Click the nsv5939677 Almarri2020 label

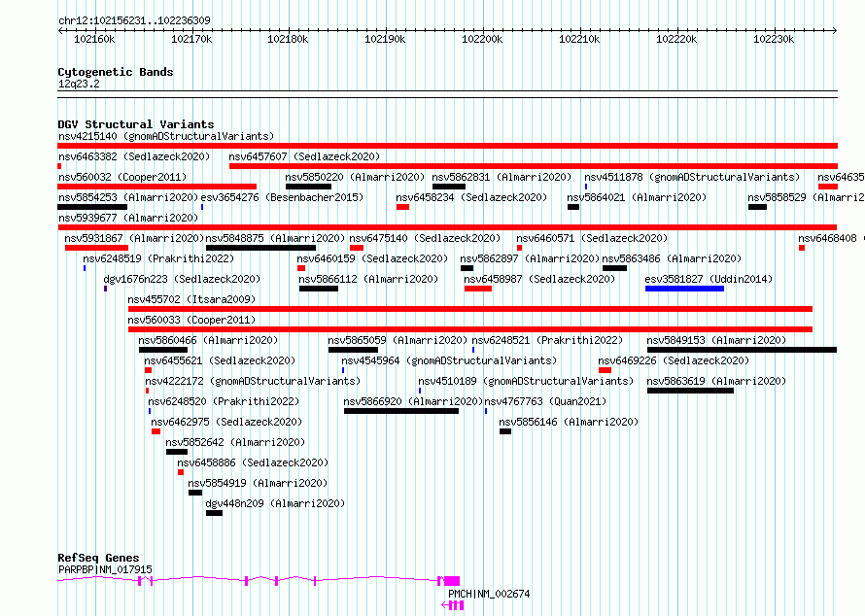point(128,218)
